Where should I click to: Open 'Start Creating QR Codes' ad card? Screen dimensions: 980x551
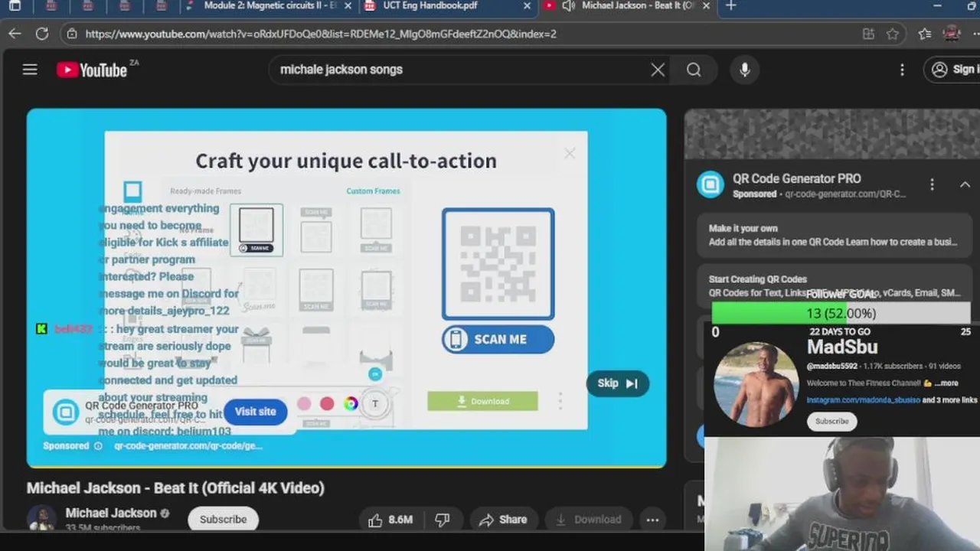pyautogui.click(x=833, y=285)
